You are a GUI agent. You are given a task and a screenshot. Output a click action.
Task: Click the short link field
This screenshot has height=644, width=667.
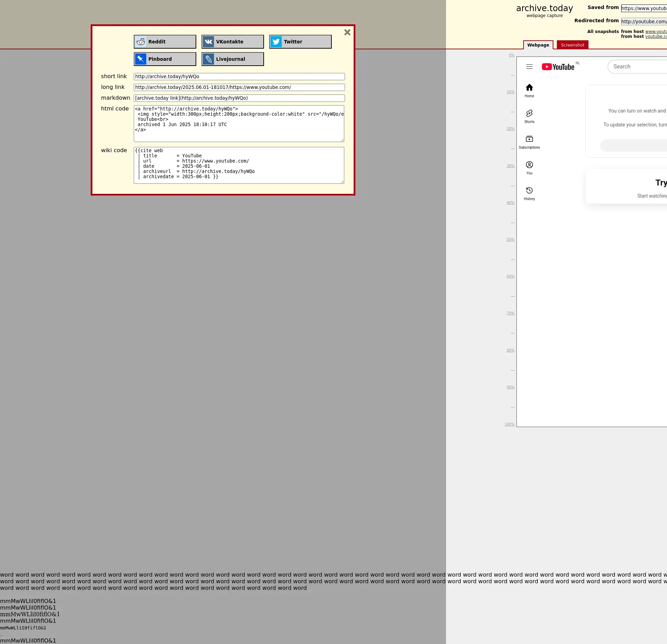[239, 76]
